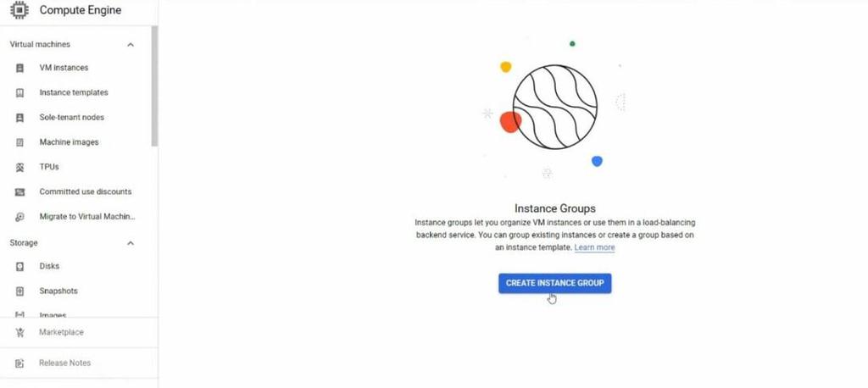Follow the Learn more link
868x388 pixels.
594,247
